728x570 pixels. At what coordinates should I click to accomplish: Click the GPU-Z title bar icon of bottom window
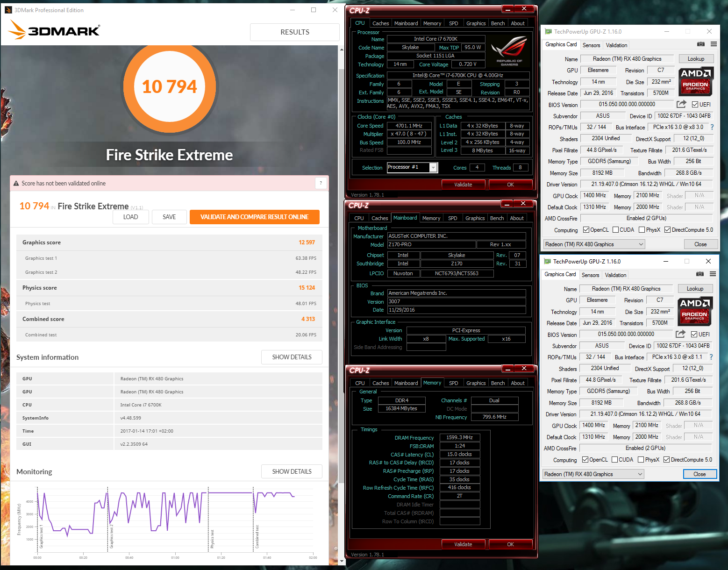[x=548, y=261]
